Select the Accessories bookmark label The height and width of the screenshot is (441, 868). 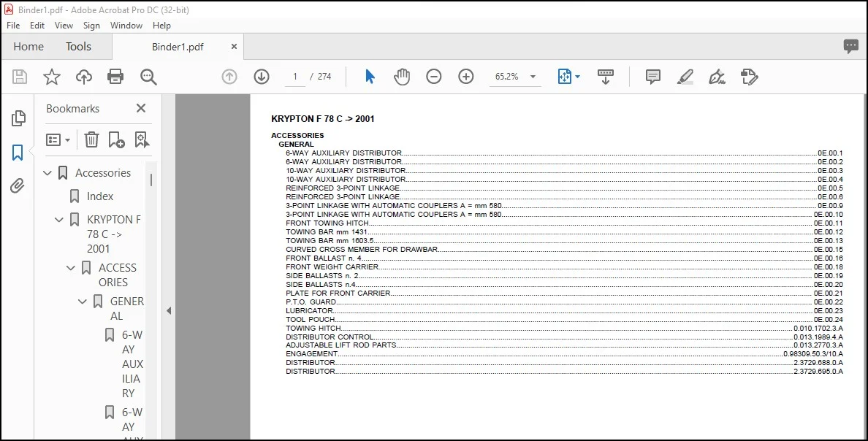click(x=103, y=172)
